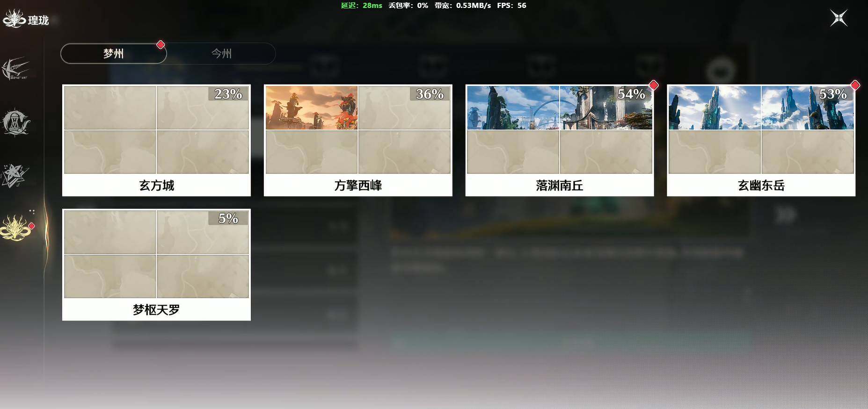Open the 方擎西峰 region card
Image resolution: width=868 pixels, height=409 pixels.
point(358,140)
